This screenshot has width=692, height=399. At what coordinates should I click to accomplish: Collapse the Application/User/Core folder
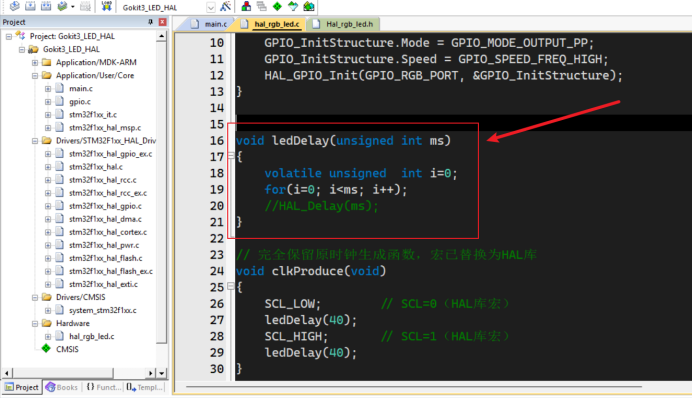tap(35, 76)
